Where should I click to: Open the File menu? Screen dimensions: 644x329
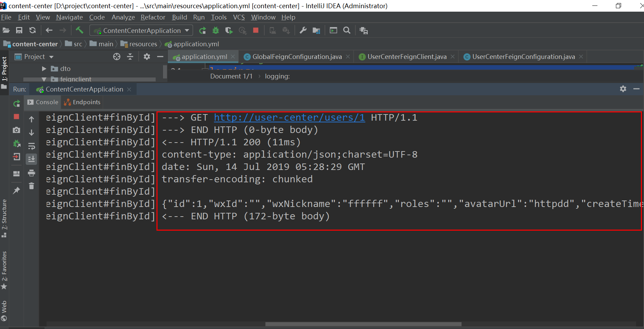pos(6,17)
